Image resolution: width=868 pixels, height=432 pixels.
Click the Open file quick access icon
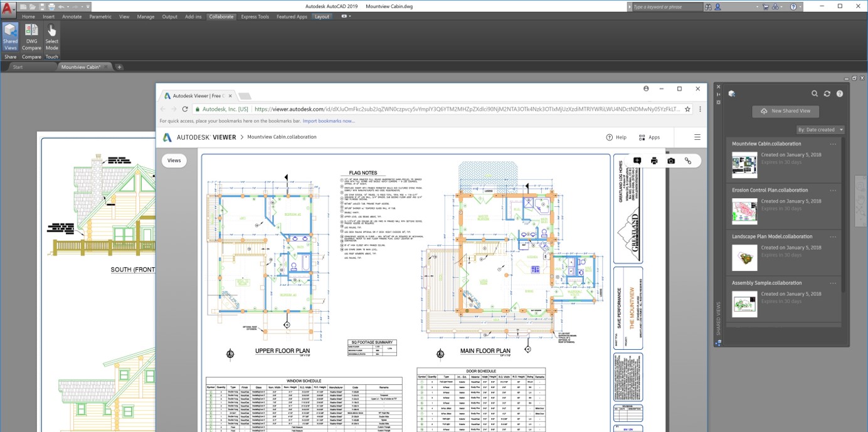pos(33,6)
